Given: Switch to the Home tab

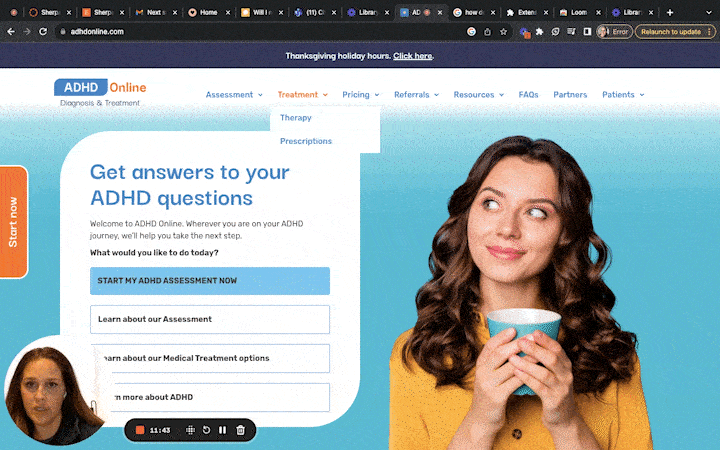Looking at the screenshot, I should (208, 12).
